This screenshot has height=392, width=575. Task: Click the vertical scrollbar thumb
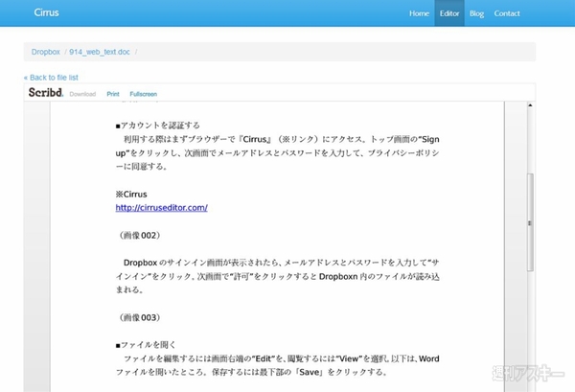(x=530, y=222)
